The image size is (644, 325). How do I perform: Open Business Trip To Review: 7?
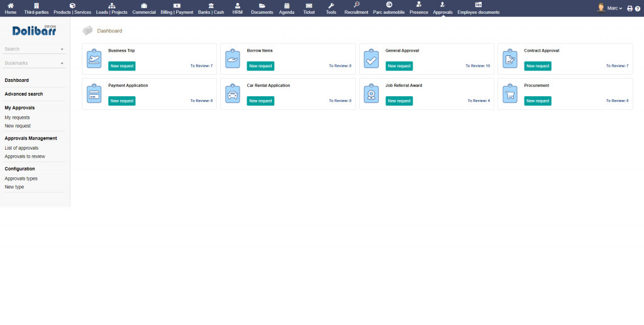pyautogui.click(x=201, y=65)
